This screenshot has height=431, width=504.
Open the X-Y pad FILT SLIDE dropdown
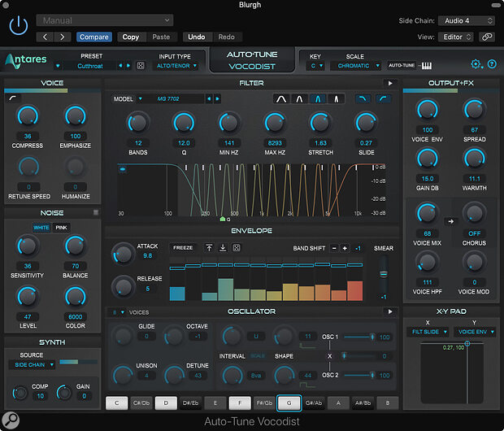click(428, 332)
